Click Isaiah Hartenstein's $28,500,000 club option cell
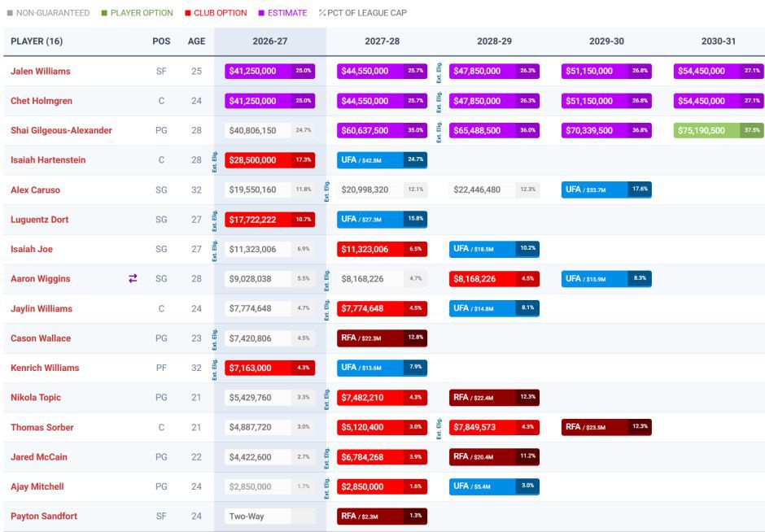The image size is (765, 532). point(270,160)
